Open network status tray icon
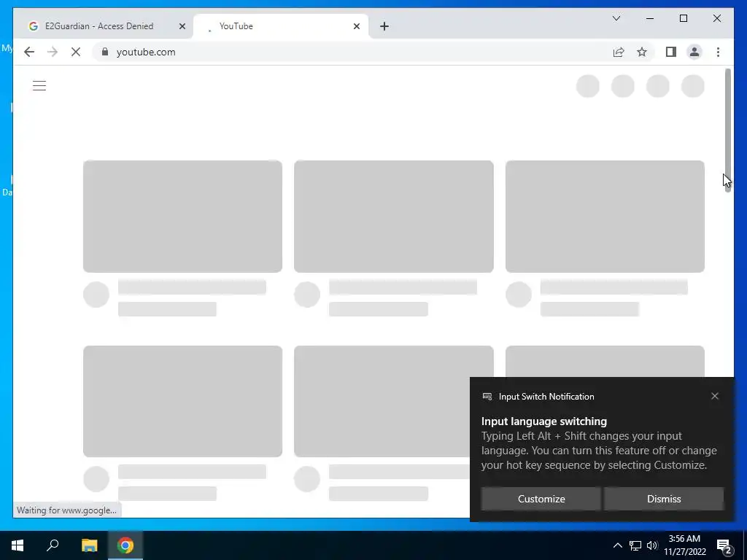747x560 pixels. coord(635,545)
